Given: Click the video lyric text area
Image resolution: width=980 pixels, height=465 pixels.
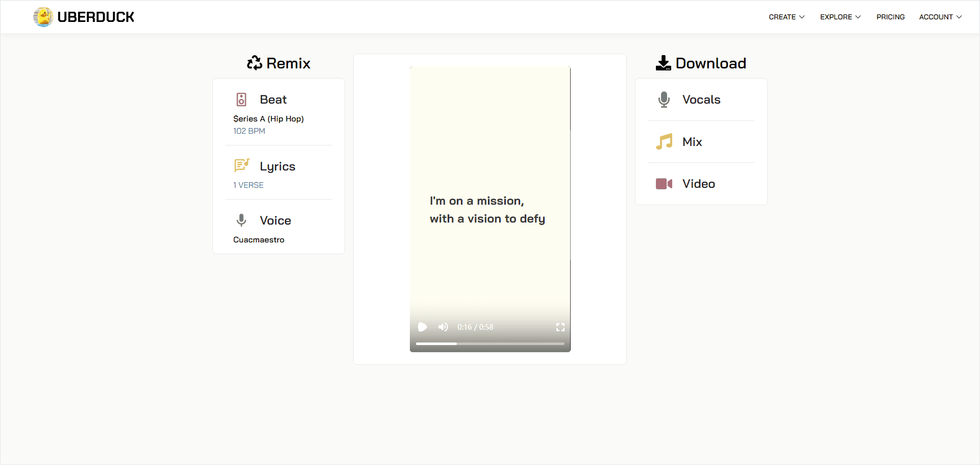Looking at the screenshot, I should (x=487, y=210).
